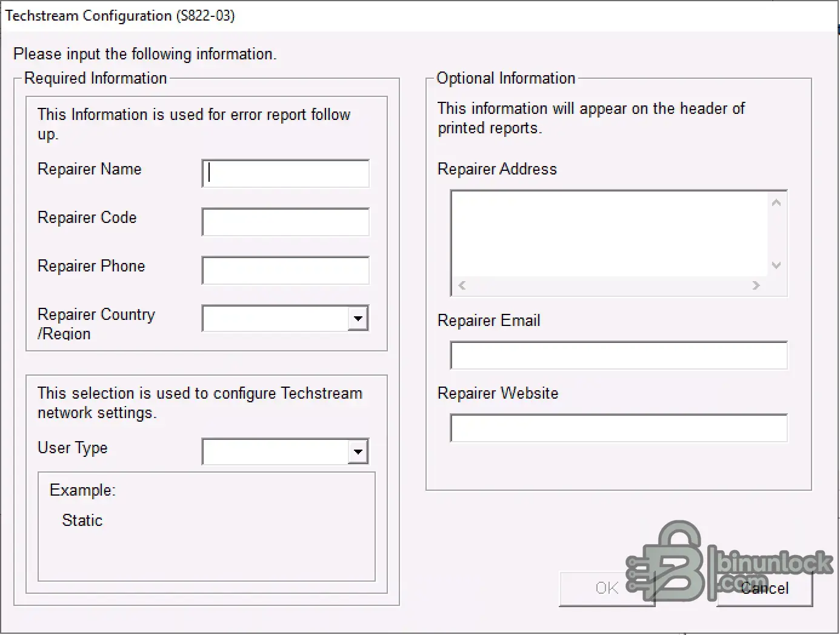
Task: Select the Repairer Phone field
Action: (285, 270)
